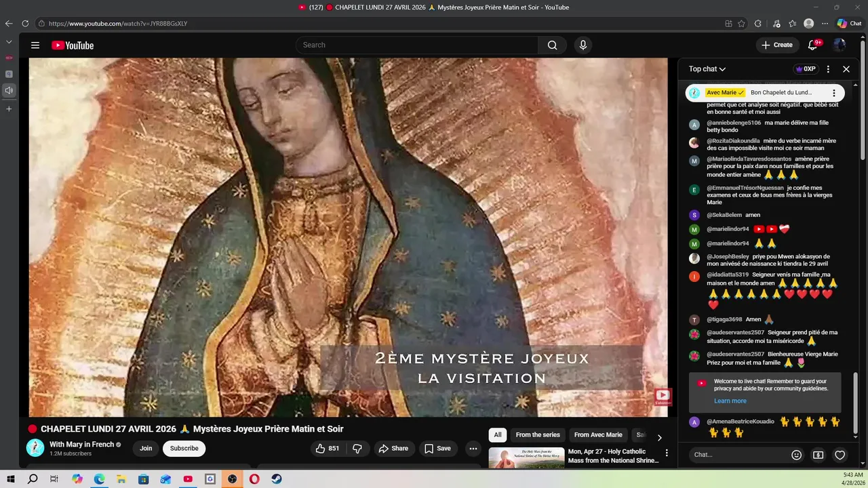Start voice search with microphone icon

click(x=583, y=45)
